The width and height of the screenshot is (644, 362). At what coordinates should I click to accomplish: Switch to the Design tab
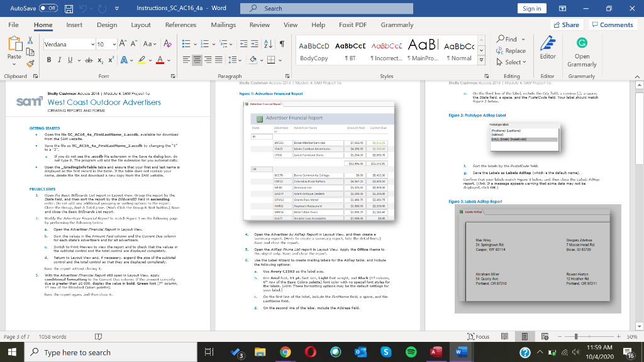(x=107, y=25)
